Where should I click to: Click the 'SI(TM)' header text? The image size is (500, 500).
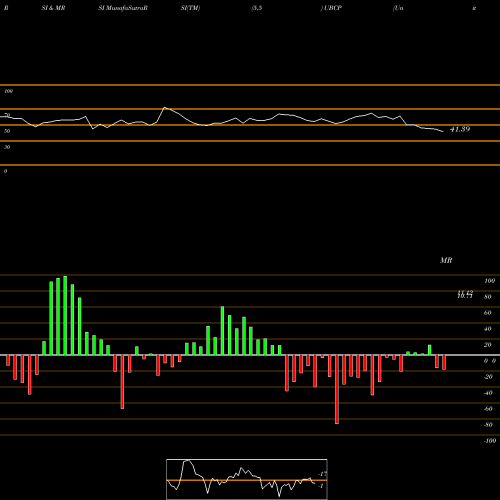190,8
